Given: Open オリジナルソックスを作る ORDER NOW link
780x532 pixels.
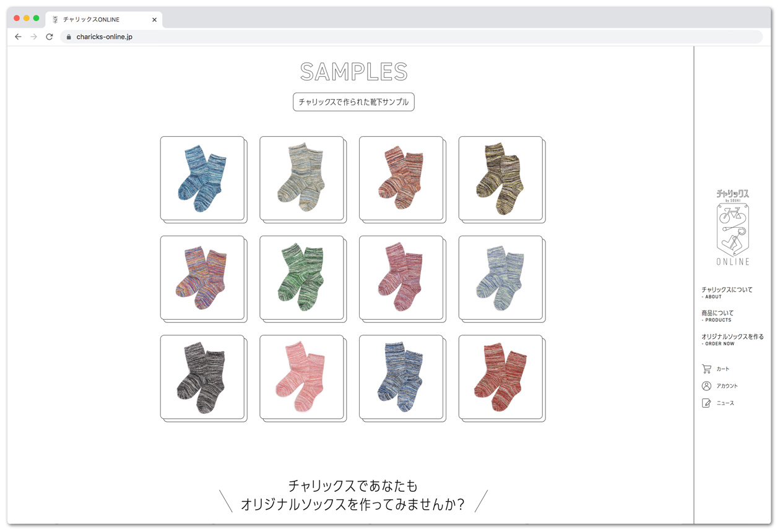Looking at the screenshot, I should coord(732,339).
